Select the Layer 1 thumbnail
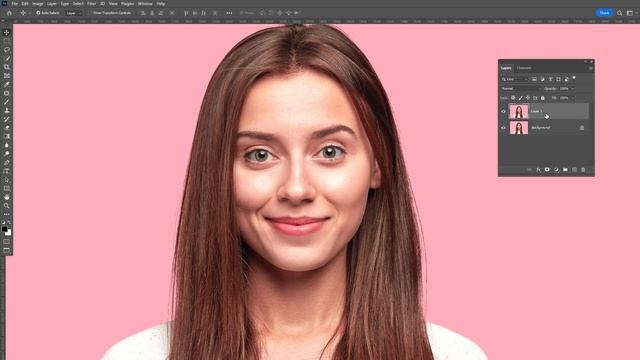This screenshot has height=360, width=640. (519, 111)
